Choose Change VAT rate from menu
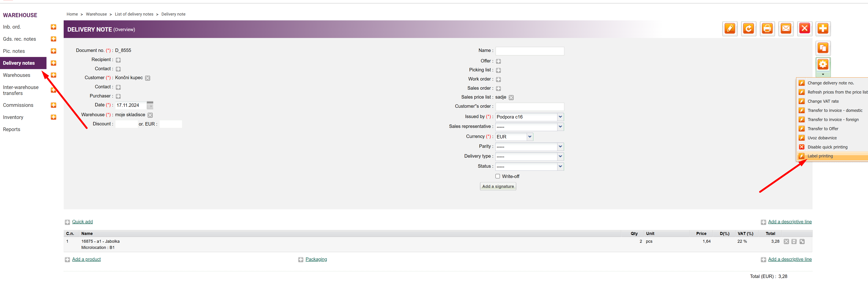Image resolution: width=868 pixels, height=283 pixels. (823, 101)
